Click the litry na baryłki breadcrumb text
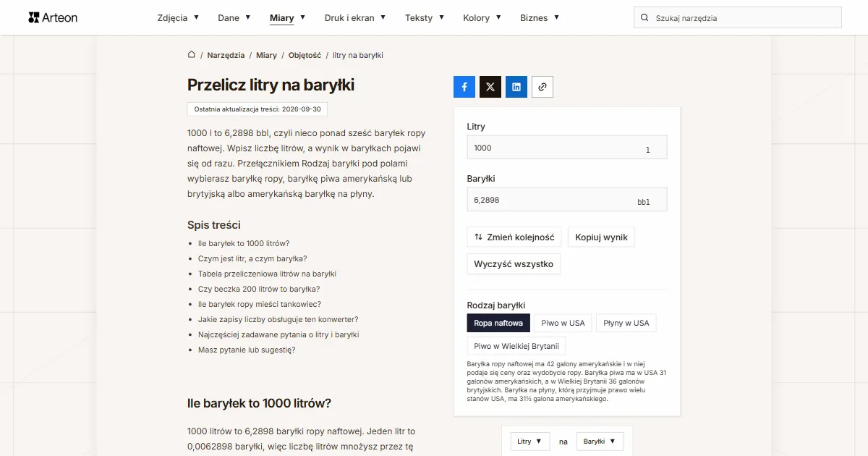Viewport: 868px width, 456px height. (358, 55)
